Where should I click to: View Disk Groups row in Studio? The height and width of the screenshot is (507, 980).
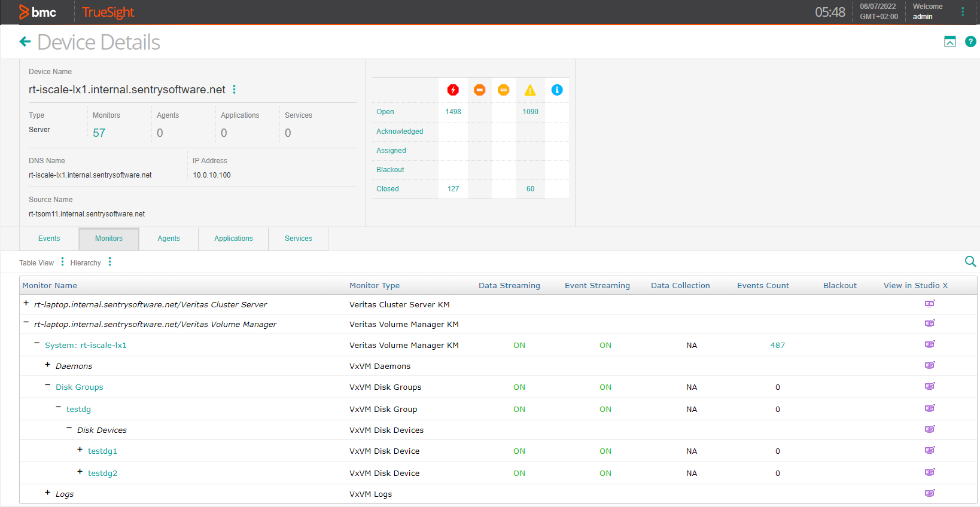pos(930,386)
